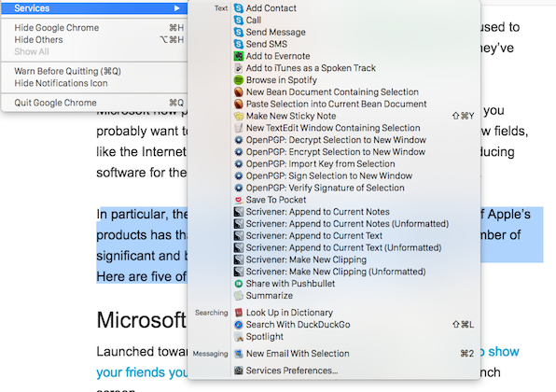
Task: Click gear icon beside OpenPGP Sign Selection
Action: (x=239, y=175)
